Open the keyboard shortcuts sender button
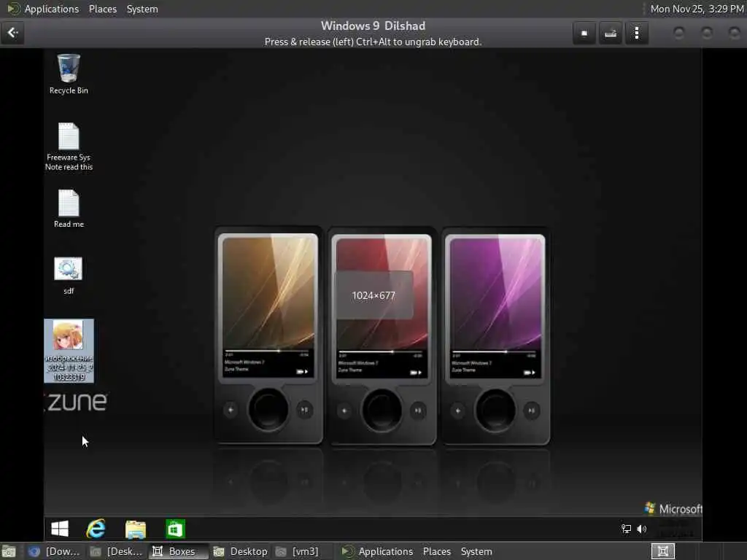 click(x=611, y=33)
